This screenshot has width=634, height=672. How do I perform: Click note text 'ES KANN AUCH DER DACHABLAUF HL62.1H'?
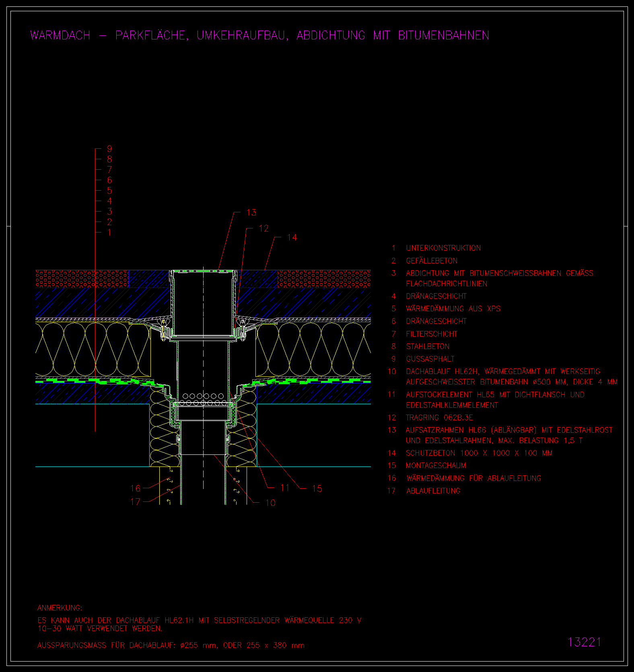pyautogui.click(x=115, y=620)
